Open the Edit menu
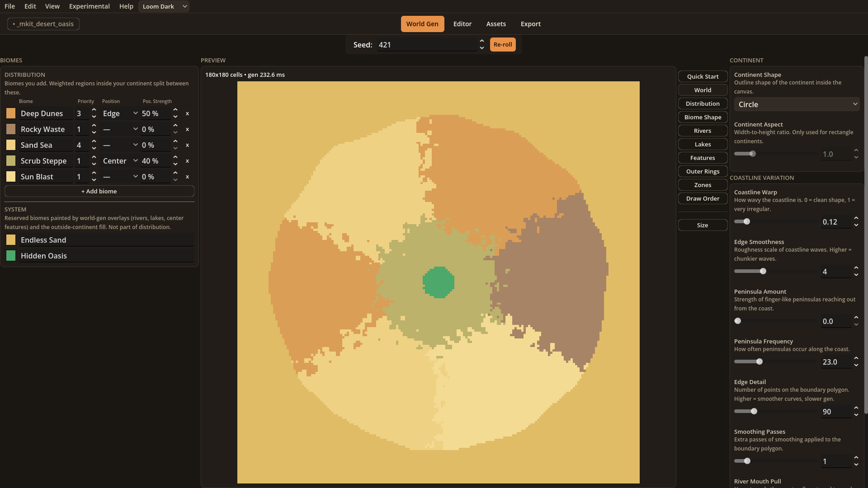Image resolution: width=868 pixels, height=488 pixels. click(x=30, y=6)
